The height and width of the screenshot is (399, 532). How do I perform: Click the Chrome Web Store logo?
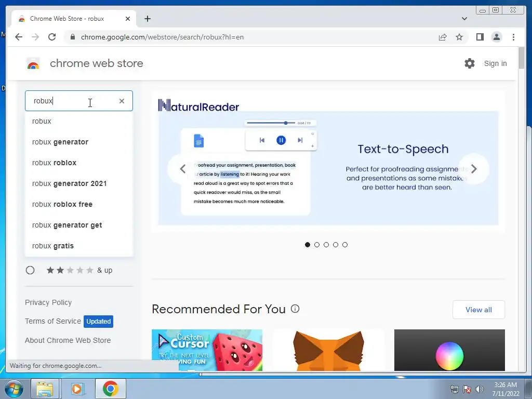(33, 63)
